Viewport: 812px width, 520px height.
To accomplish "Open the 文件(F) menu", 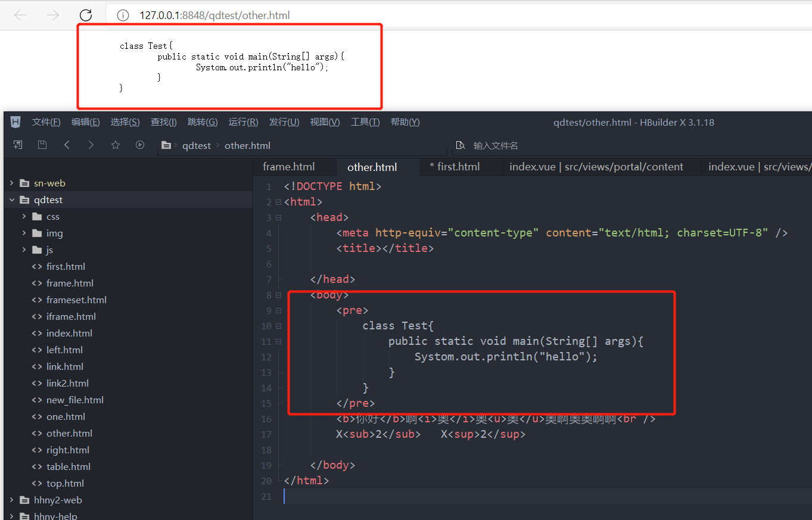I will tap(46, 122).
